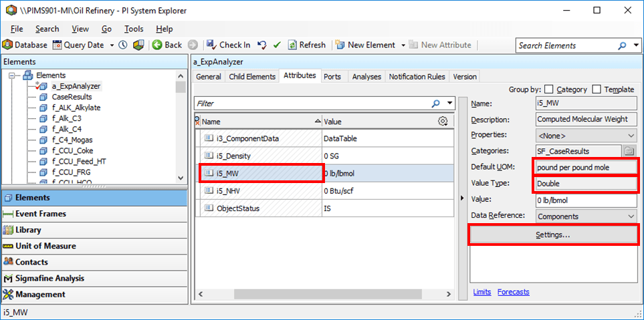This screenshot has width=644, height=320.
Task: Switch to the Child Elements tab
Action: [252, 77]
